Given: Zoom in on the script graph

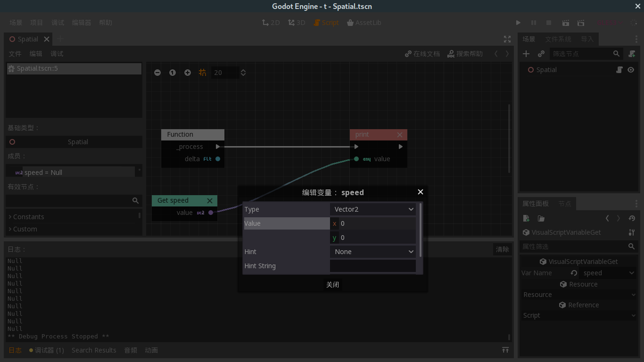Looking at the screenshot, I should click(187, 73).
